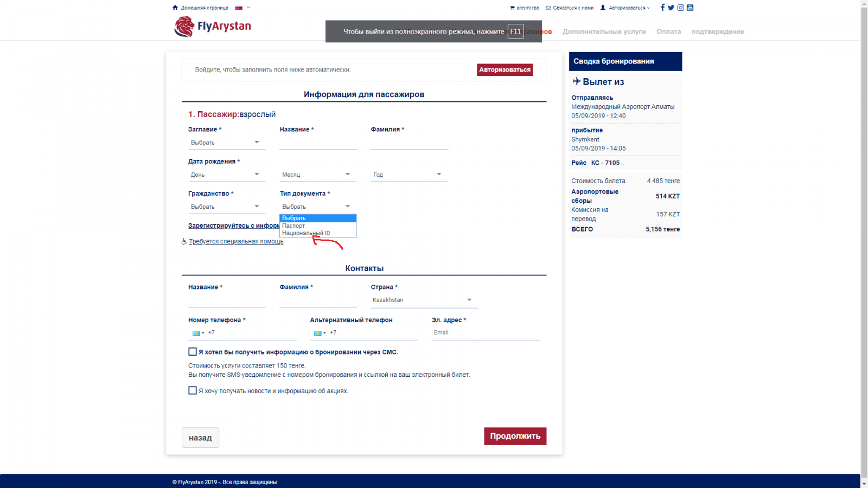Open Связаться с нами link
868x488 pixels.
coord(573,8)
